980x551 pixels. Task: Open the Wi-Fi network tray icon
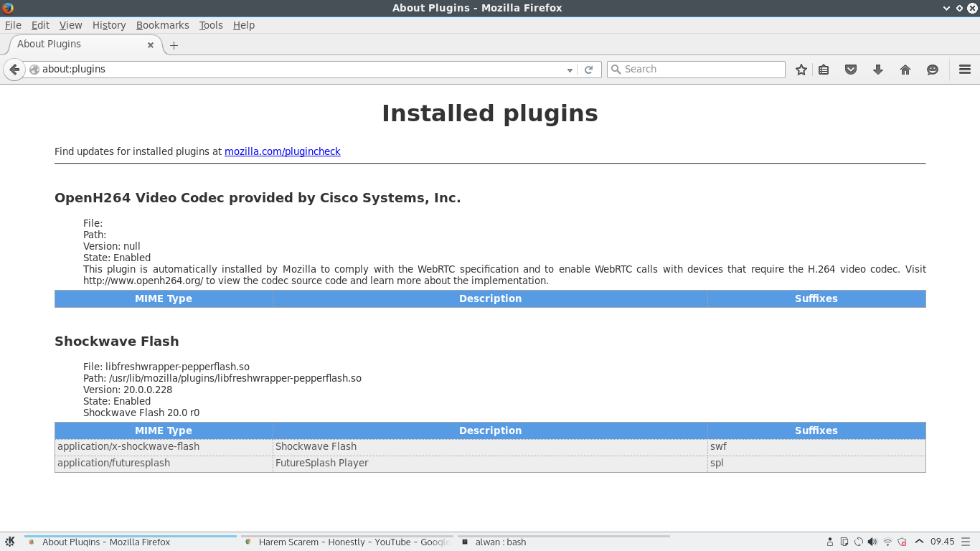coord(887,542)
